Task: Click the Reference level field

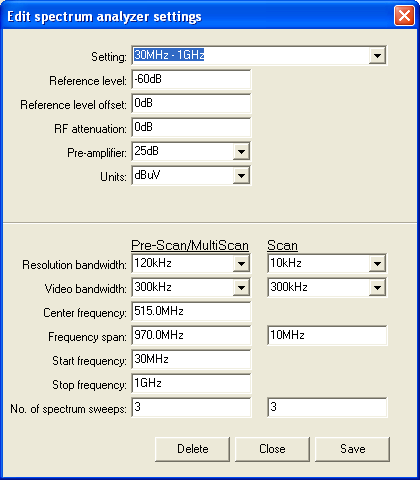Action: (x=191, y=79)
